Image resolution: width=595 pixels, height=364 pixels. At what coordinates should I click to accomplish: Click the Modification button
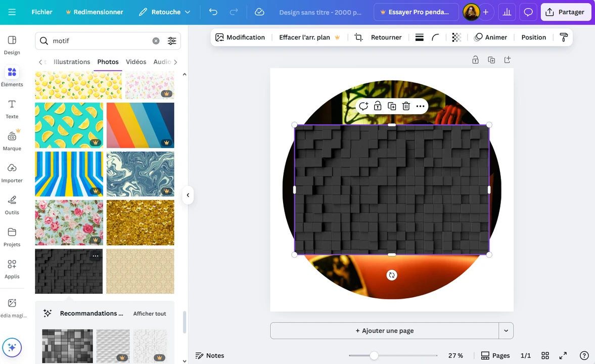240,37
